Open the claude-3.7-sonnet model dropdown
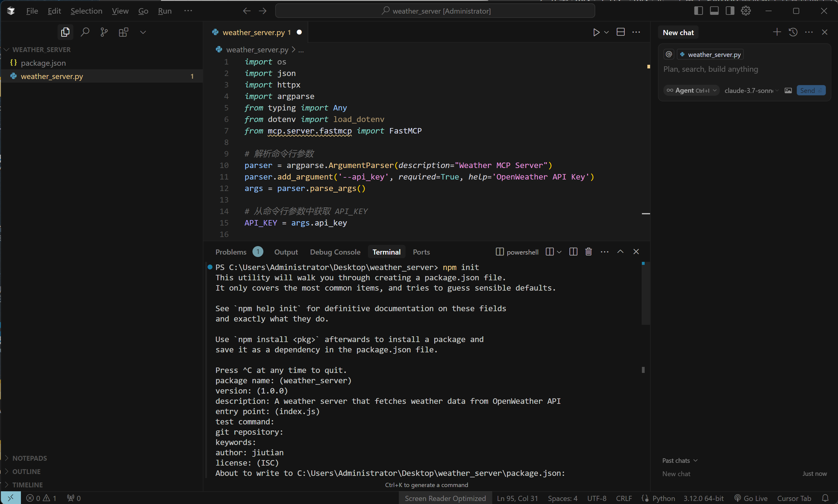 [751, 90]
